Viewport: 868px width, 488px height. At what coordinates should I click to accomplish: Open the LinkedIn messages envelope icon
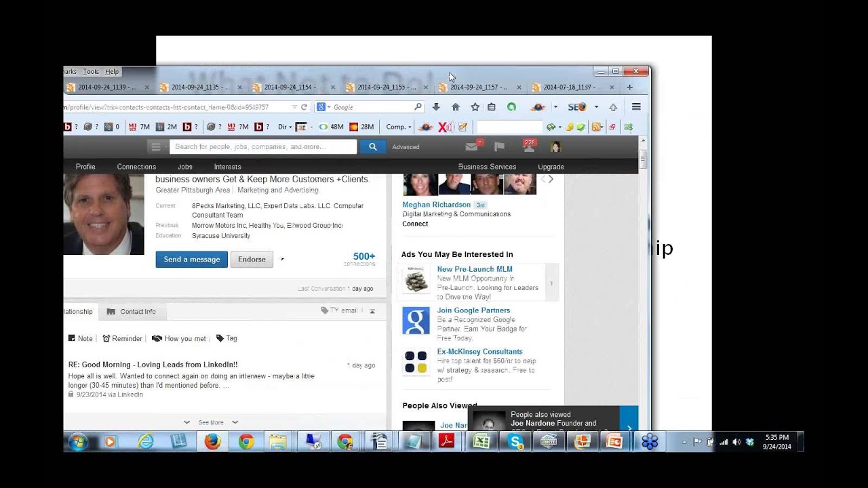[x=472, y=146]
